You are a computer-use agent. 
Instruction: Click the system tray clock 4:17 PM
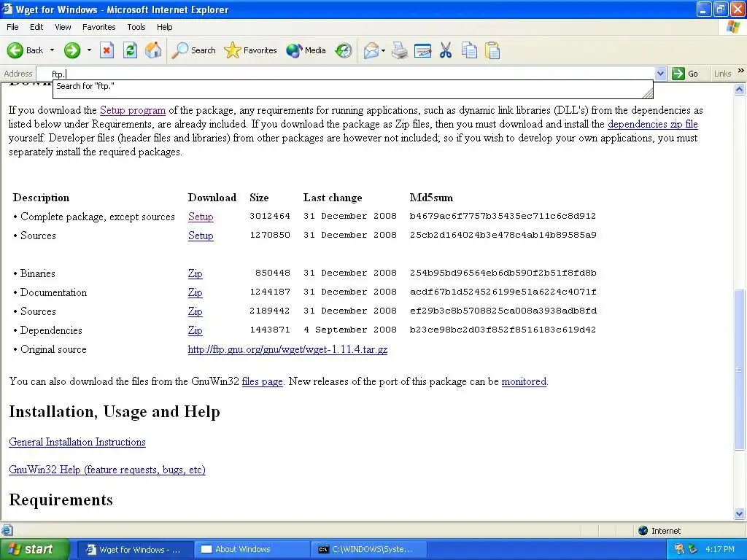(720, 549)
